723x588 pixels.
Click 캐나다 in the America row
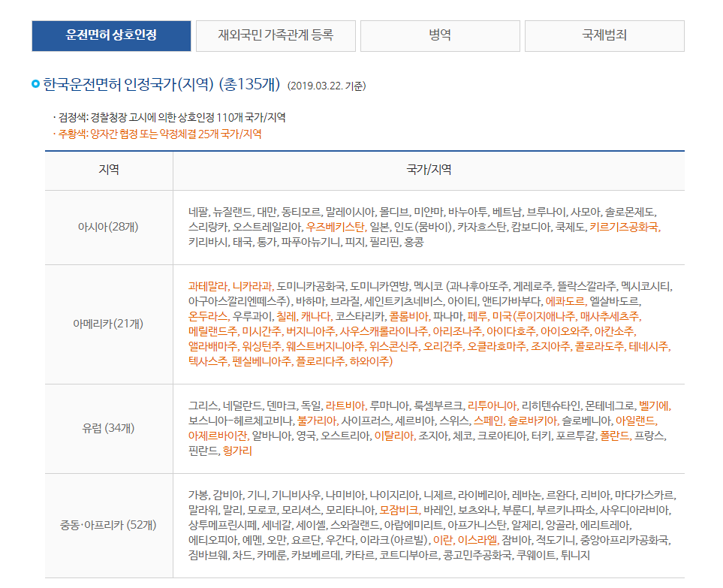(316, 316)
